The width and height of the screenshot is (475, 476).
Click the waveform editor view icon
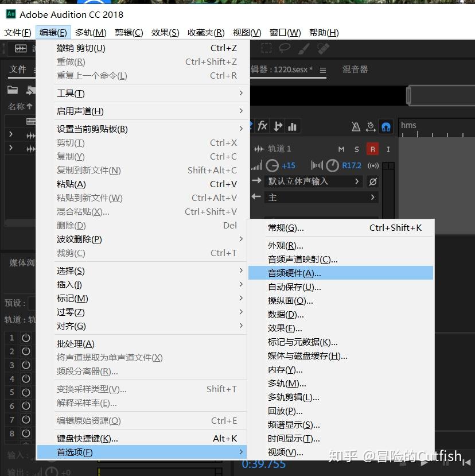[21, 49]
